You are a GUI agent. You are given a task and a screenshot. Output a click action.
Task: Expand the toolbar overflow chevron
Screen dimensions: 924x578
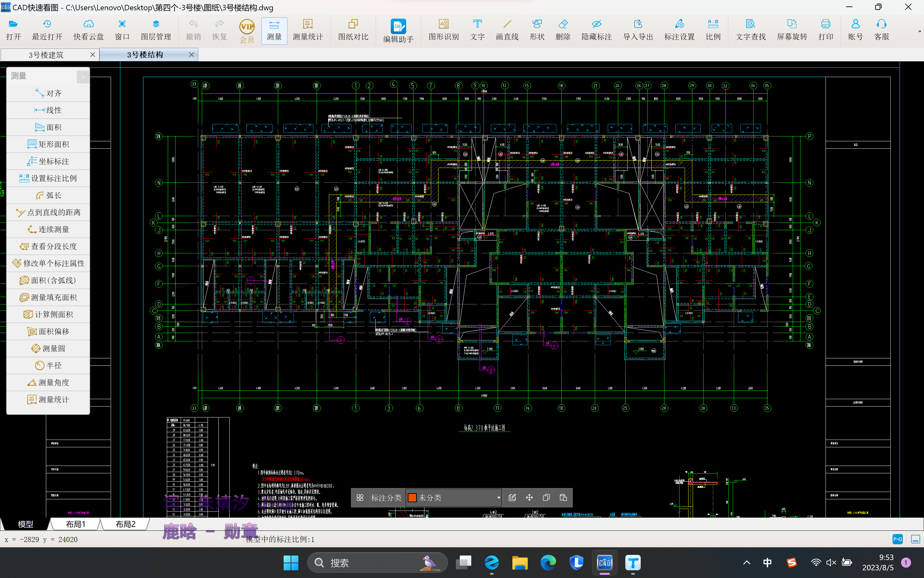tap(920, 31)
